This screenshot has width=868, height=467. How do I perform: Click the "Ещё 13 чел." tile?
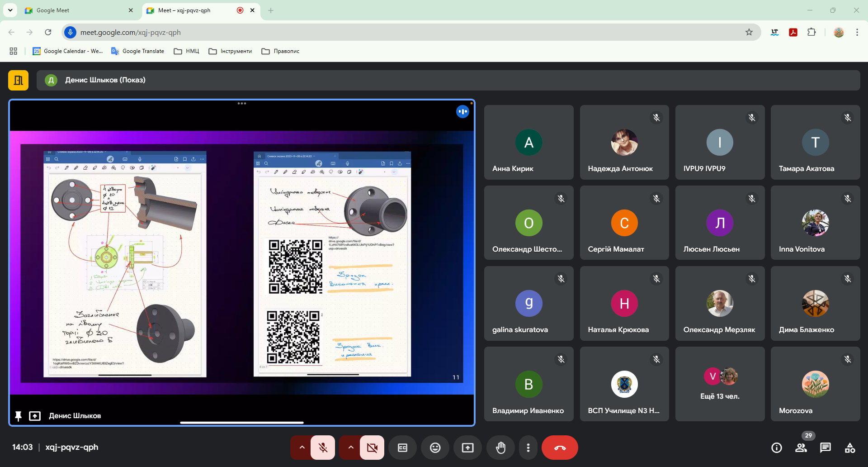coord(720,384)
